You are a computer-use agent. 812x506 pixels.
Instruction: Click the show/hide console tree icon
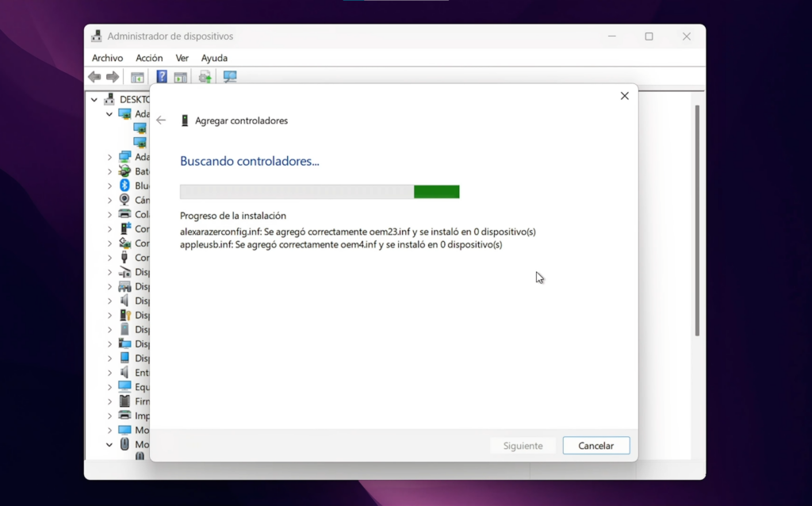tap(137, 77)
